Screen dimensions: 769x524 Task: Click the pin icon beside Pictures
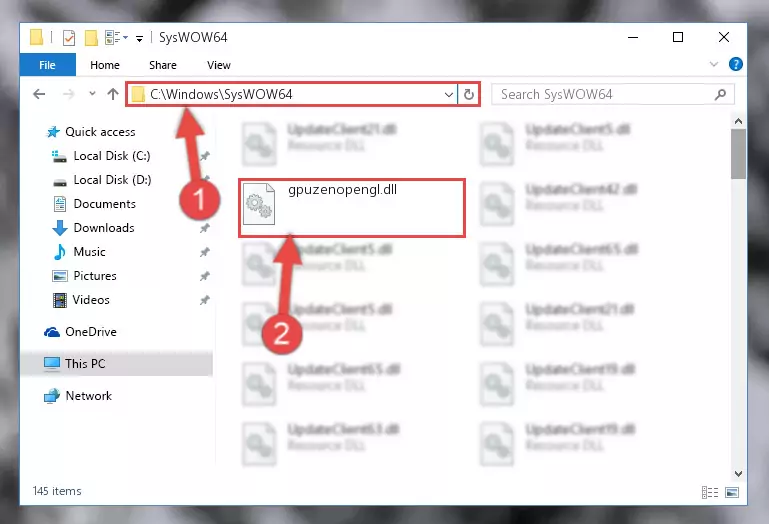[205, 276]
